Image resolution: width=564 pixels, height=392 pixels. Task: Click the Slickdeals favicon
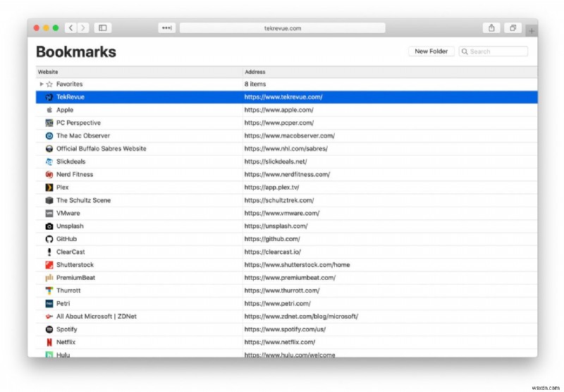[49, 162]
